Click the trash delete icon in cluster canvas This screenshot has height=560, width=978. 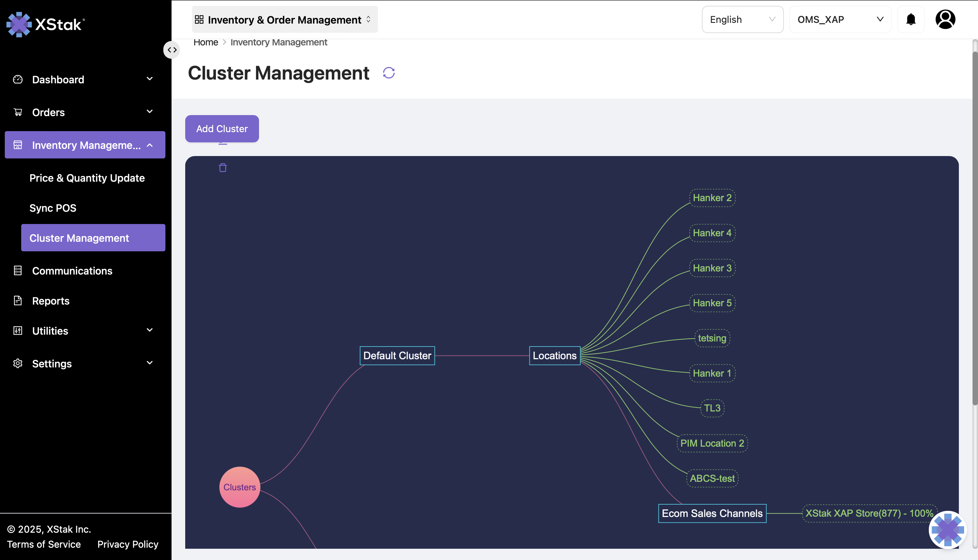pos(222,168)
